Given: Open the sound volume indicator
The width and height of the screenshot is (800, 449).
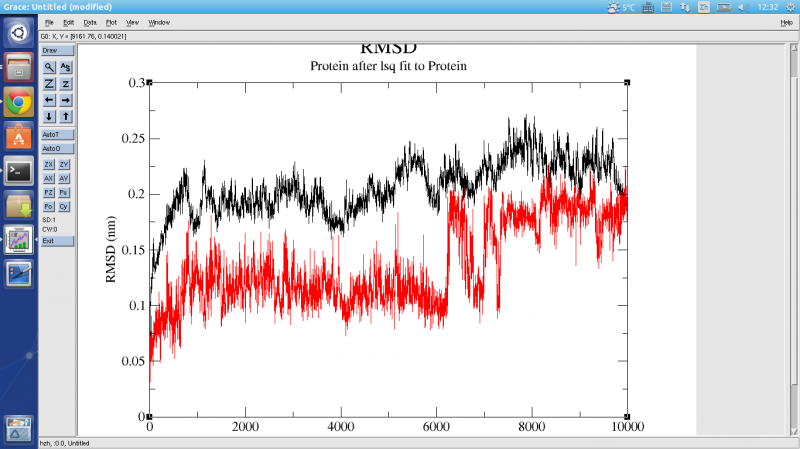Looking at the screenshot, I should tap(744, 7).
